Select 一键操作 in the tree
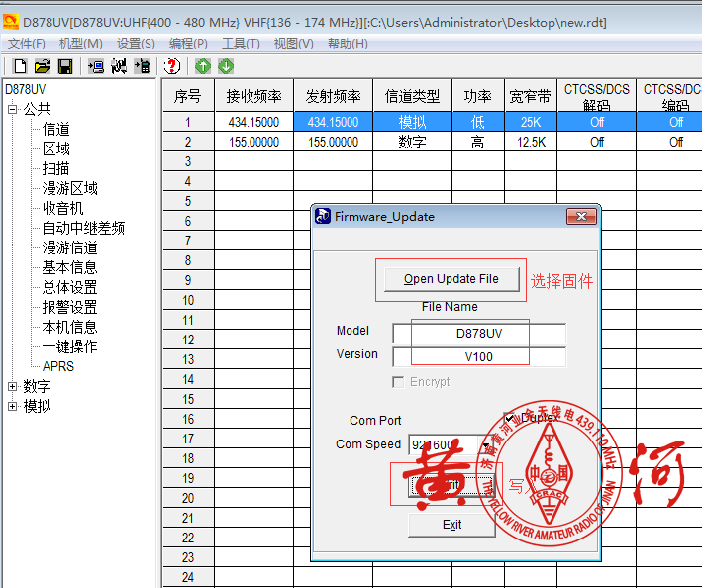 [70, 346]
